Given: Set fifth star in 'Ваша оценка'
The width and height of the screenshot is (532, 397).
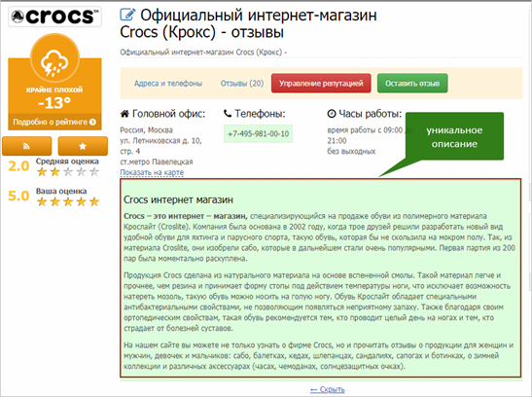Looking at the screenshot, I should tap(94, 202).
